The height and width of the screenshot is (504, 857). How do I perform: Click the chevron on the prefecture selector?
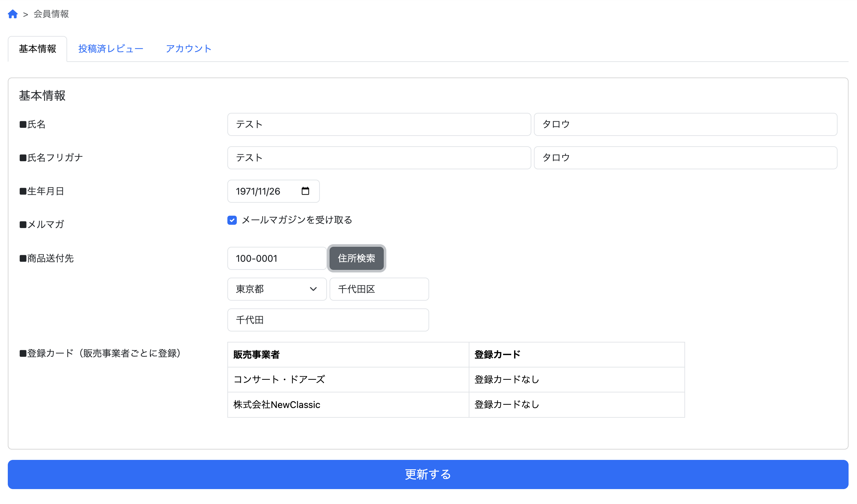(x=313, y=289)
